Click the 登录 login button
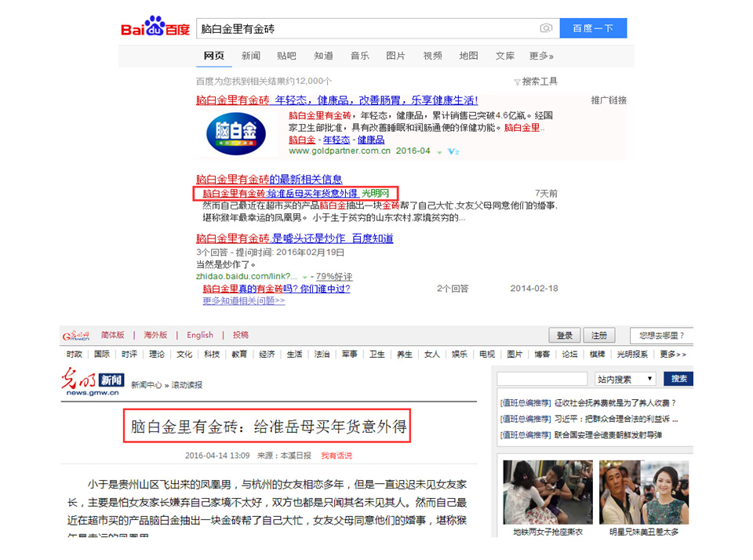Viewport: 753px width, 560px height. tap(564, 334)
